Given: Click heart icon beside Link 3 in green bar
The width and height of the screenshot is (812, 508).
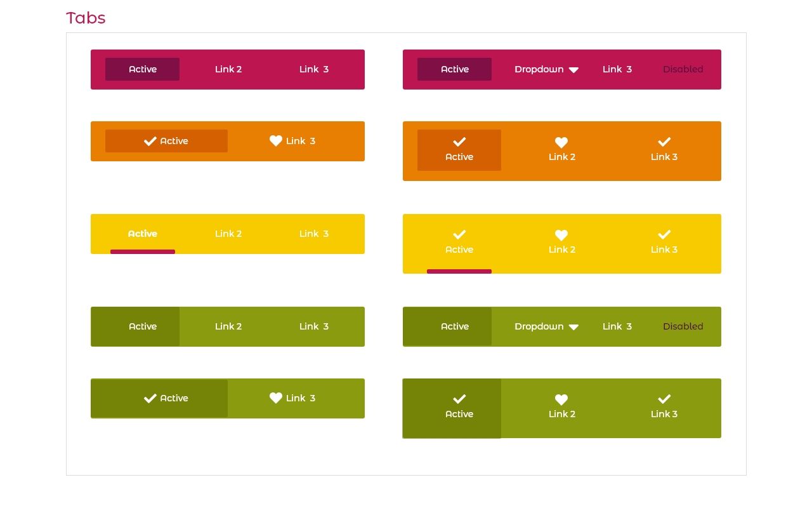Looking at the screenshot, I should tap(276, 398).
